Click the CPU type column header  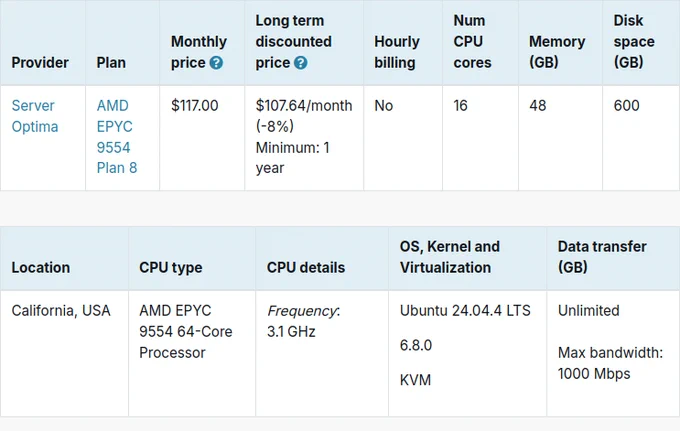(170, 268)
